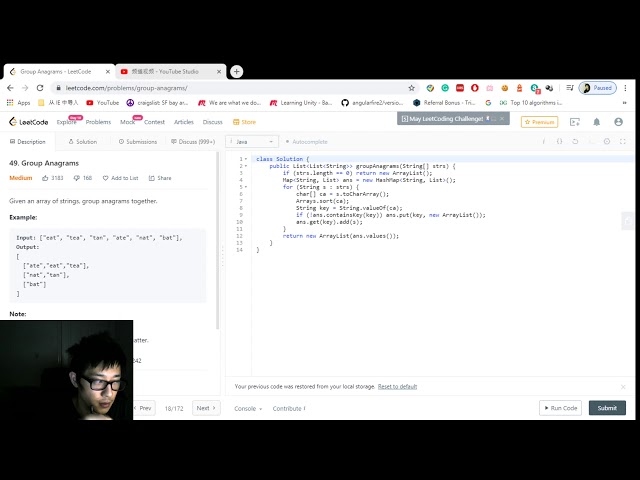Open the Top 10 algorithms bookmark
The width and height of the screenshot is (640, 480).
click(531, 103)
